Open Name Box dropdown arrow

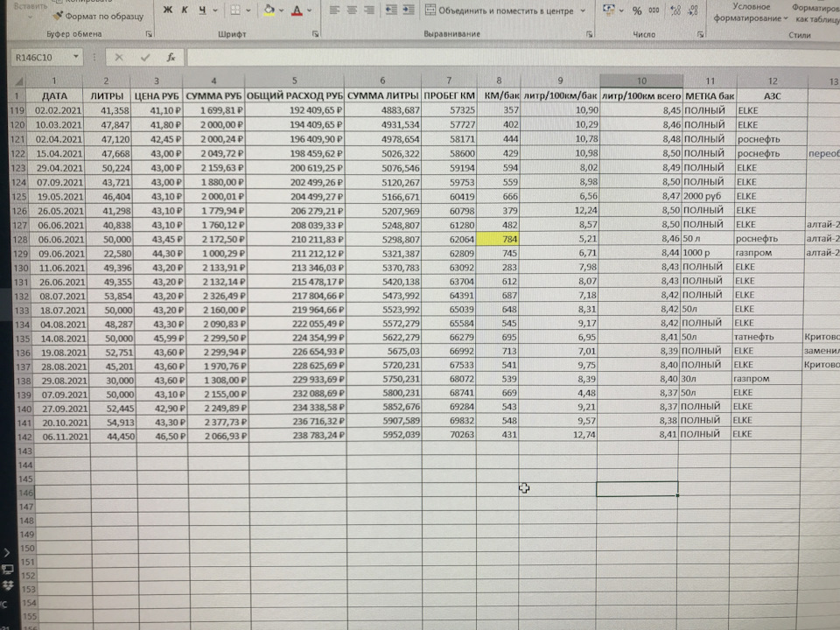coord(76,57)
